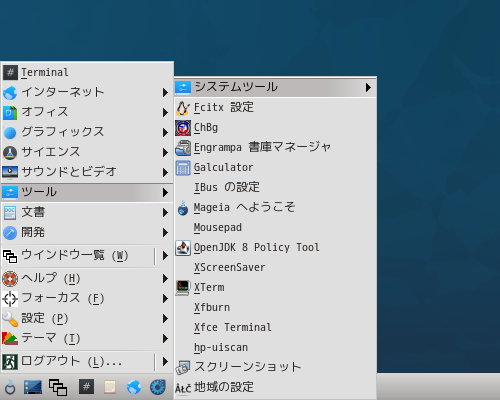Select Fcitx 設定 menu entry
The image size is (500, 400).
275,107
